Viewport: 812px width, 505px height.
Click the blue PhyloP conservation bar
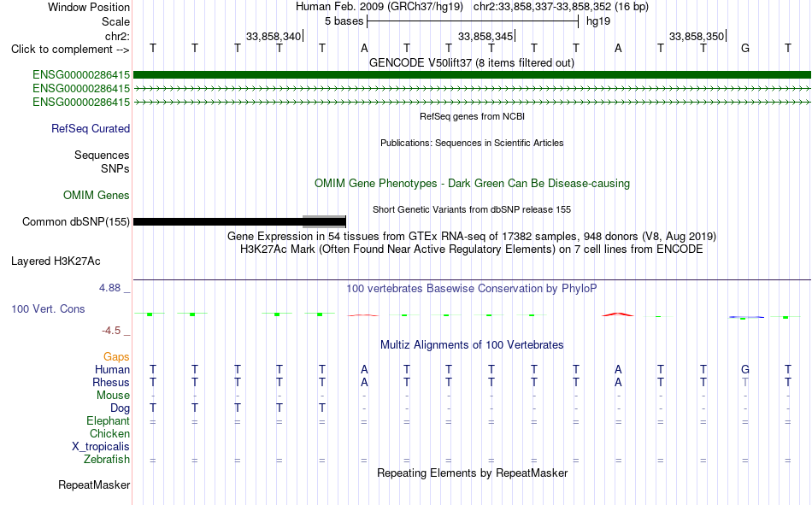tap(746, 316)
